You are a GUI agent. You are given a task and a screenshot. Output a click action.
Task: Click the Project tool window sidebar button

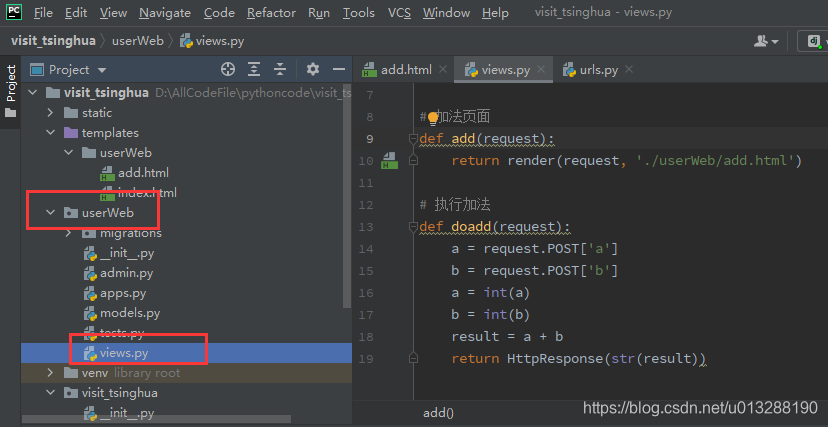[x=11, y=91]
